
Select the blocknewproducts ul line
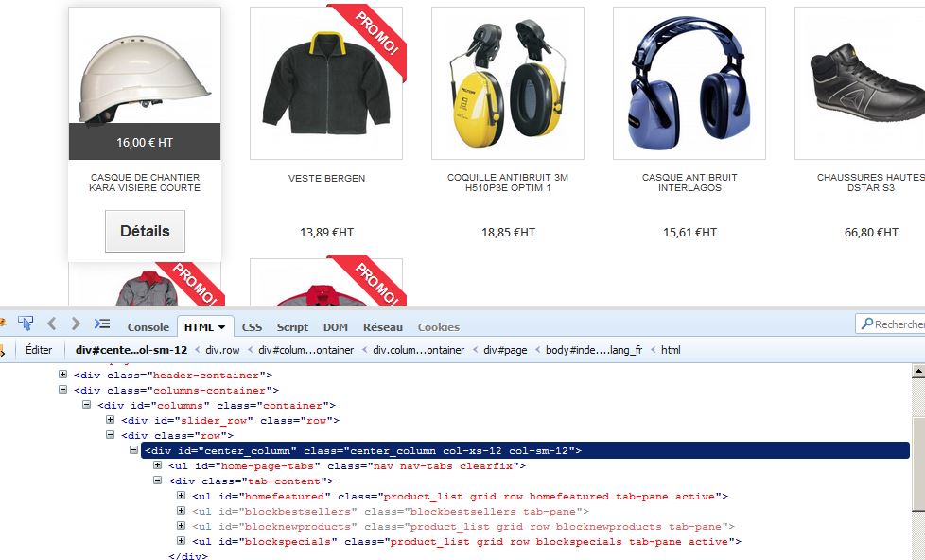tap(463, 526)
